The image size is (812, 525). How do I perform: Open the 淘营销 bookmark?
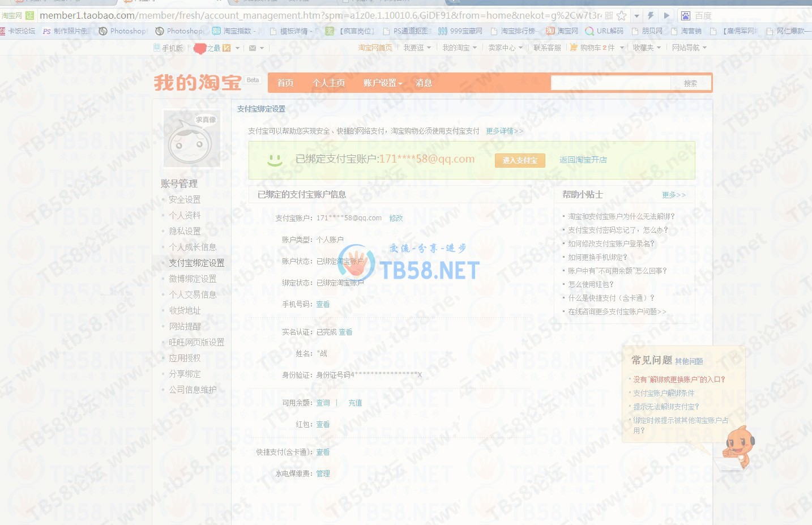tap(686, 31)
